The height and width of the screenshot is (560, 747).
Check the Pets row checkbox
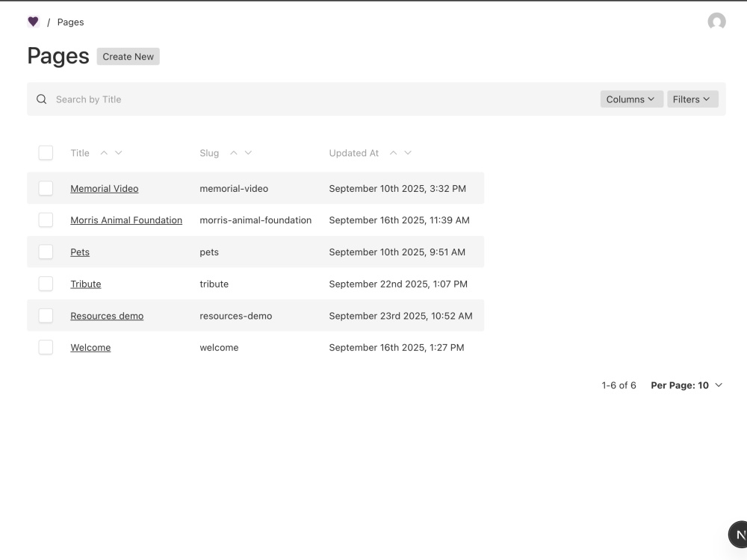[x=46, y=252]
